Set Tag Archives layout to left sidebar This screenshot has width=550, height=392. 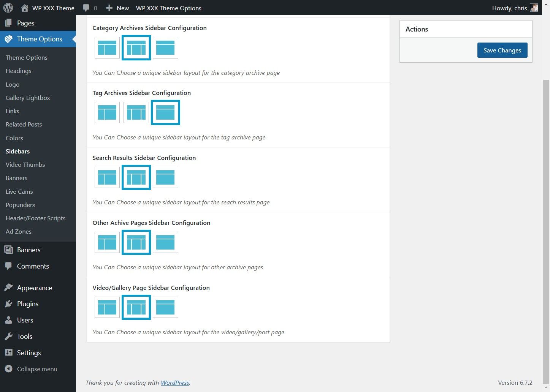[x=107, y=113]
